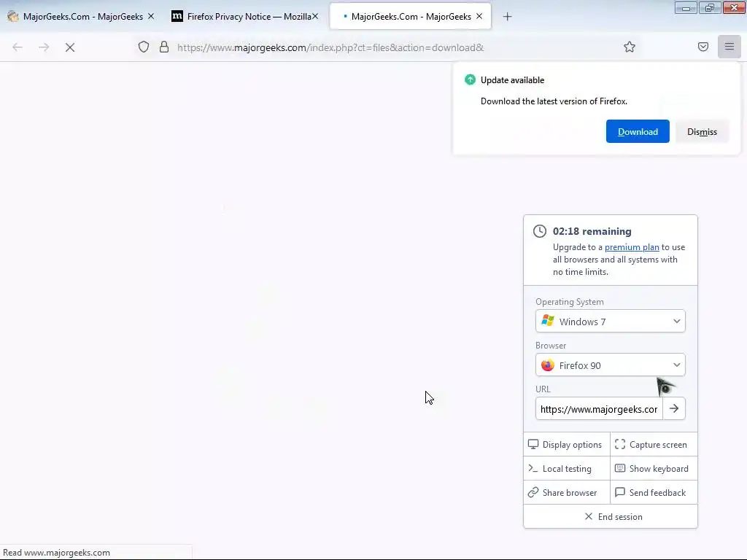Minimize the browser window
Image resolution: width=747 pixels, height=560 pixels.
[x=686, y=8]
